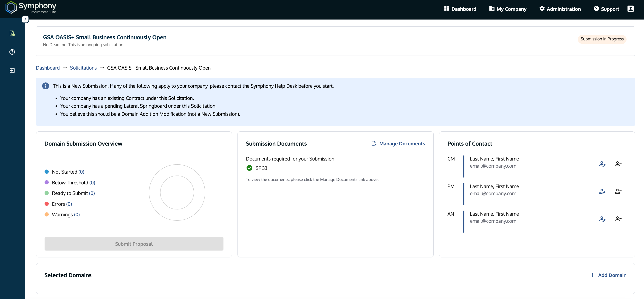Click the purple Below Threshold legend dot

(46, 182)
